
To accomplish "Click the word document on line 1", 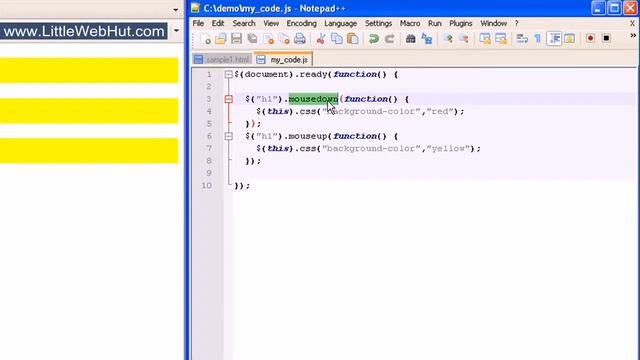I will click(x=266, y=74).
